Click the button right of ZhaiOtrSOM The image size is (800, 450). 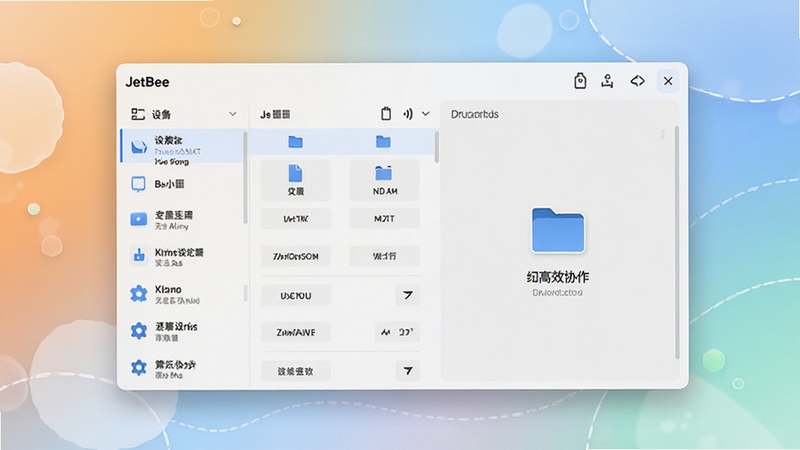384,256
